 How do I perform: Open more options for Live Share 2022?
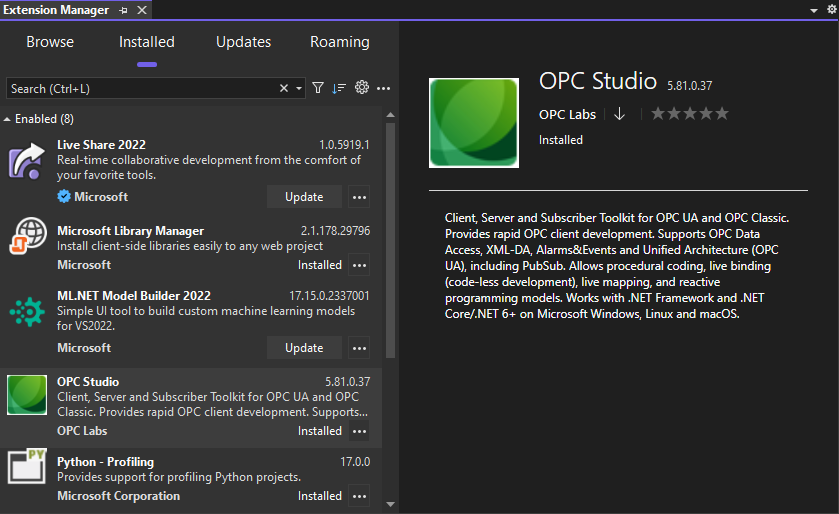point(360,197)
